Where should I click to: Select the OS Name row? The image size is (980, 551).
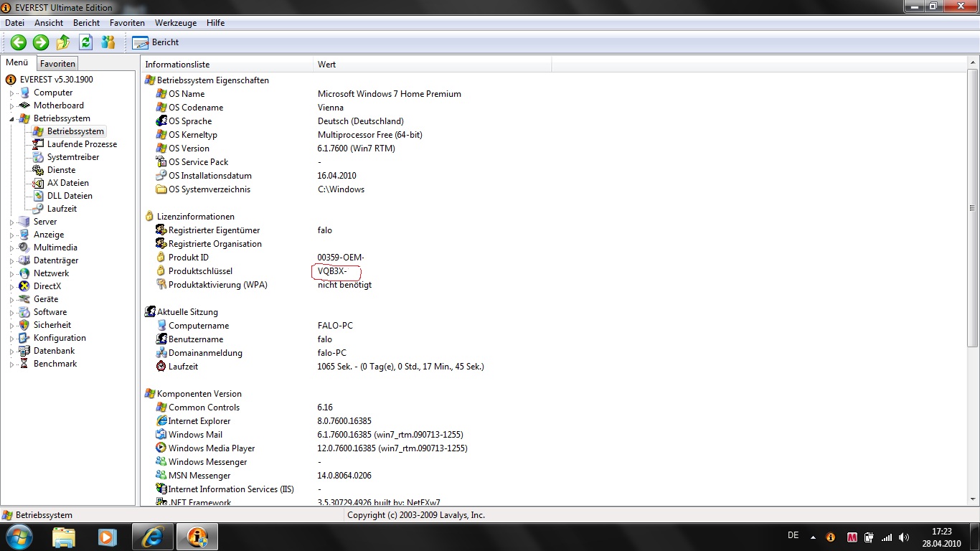tap(554, 94)
